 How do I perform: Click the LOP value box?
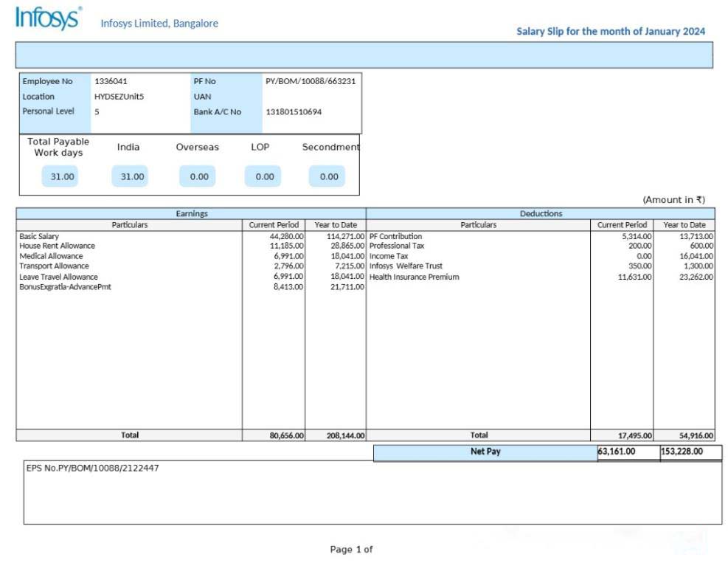264,177
